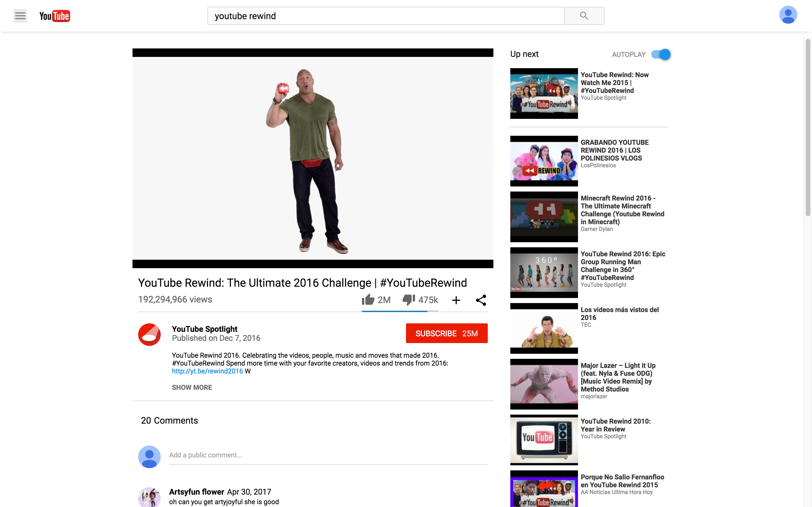
Task: Add video to playlist plus icon
Action: pos(456,300)
